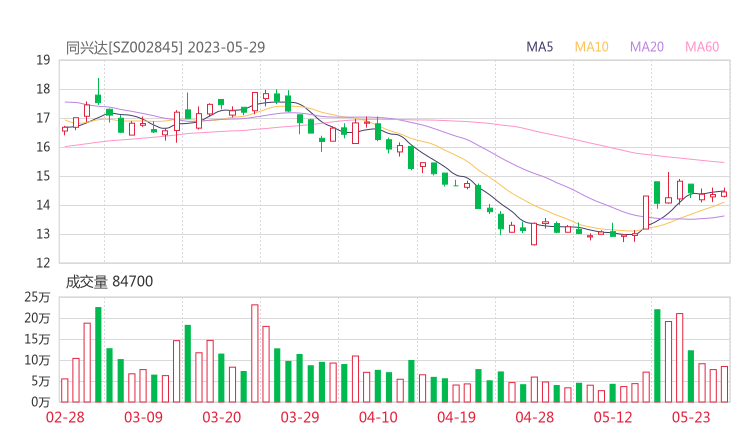The image size is (740, 440).
Task: Select the 04-19 date label
Action: coord(456,417)
